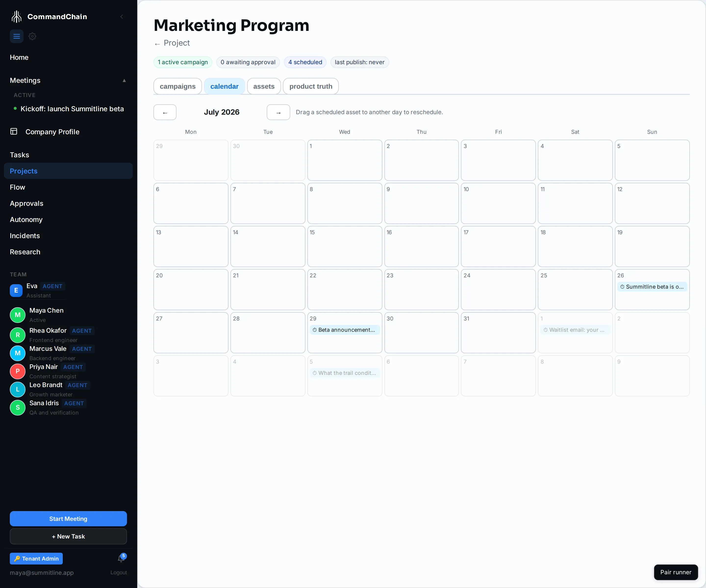Advance to next month with right arrow
The height and width of the screenshot is (588, 706).
278,112
